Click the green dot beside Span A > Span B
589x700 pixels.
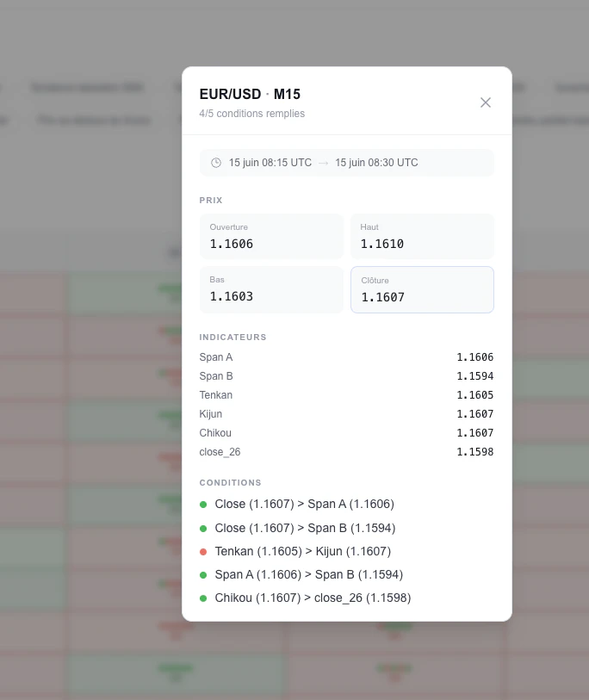coord(203,575)
